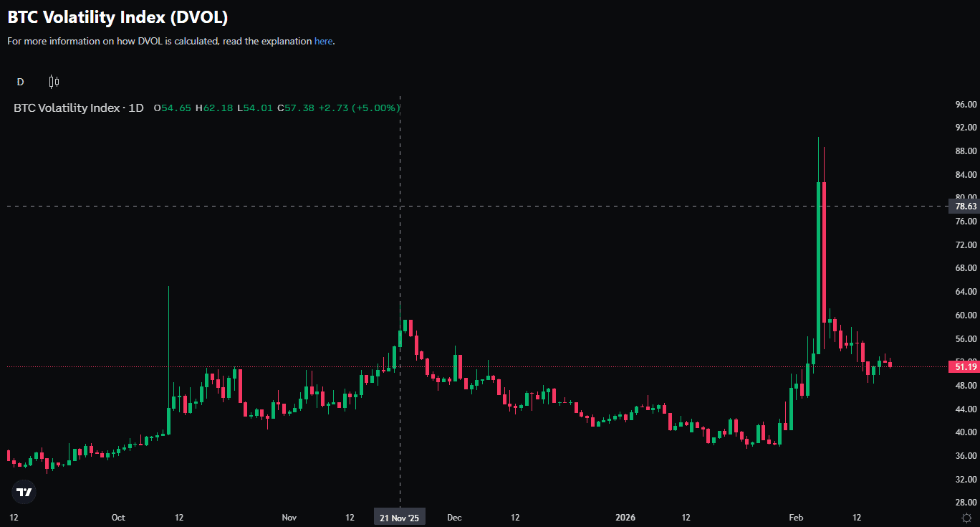The width and height of the screenshot is (980, 527).
Task: Open chart settings gear icon
Action: [x=966, y=518]
